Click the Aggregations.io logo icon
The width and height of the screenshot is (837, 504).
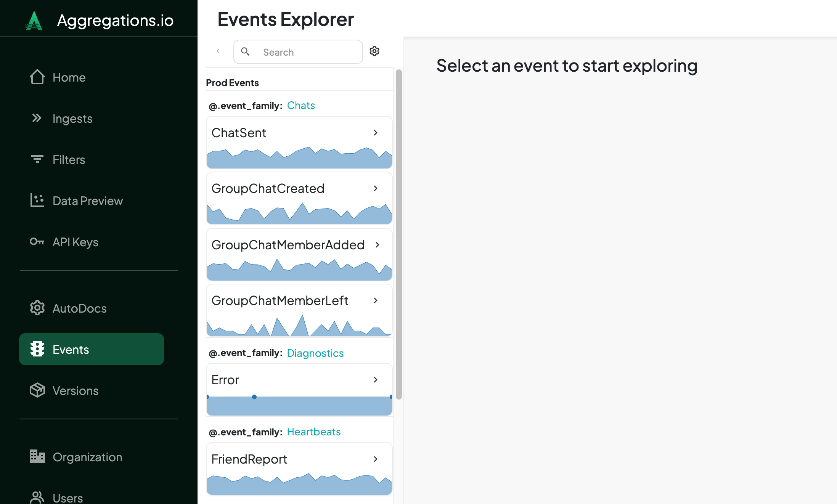tap(34, 21)
